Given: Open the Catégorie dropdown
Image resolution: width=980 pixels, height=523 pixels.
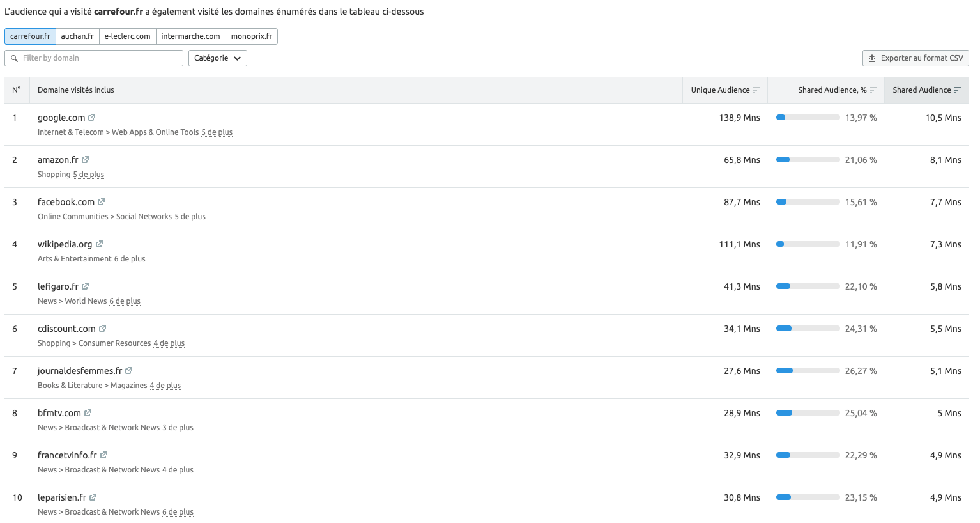Looking at the screenshot, I should click(x=217, y=58).
